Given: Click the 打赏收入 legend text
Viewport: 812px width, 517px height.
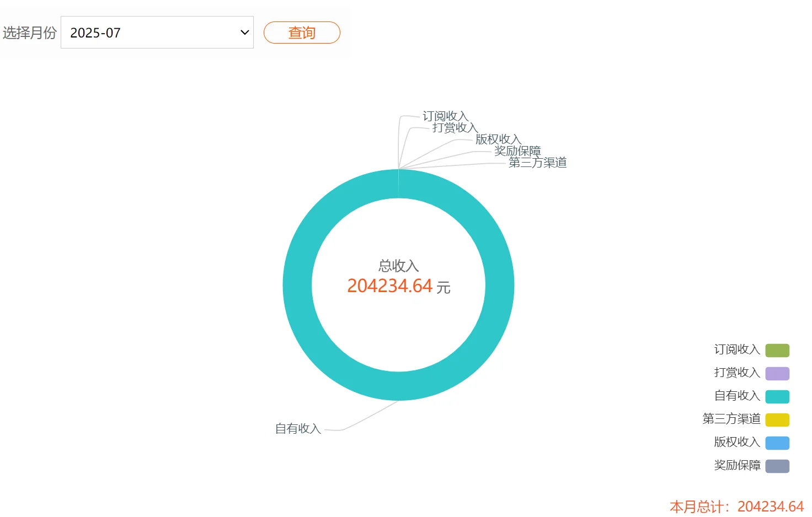Looking at the screenshot, I should click(737, 373).
